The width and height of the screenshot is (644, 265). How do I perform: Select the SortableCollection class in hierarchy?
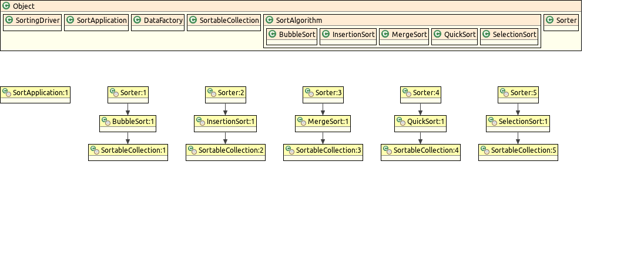click(x=223, y=21)
